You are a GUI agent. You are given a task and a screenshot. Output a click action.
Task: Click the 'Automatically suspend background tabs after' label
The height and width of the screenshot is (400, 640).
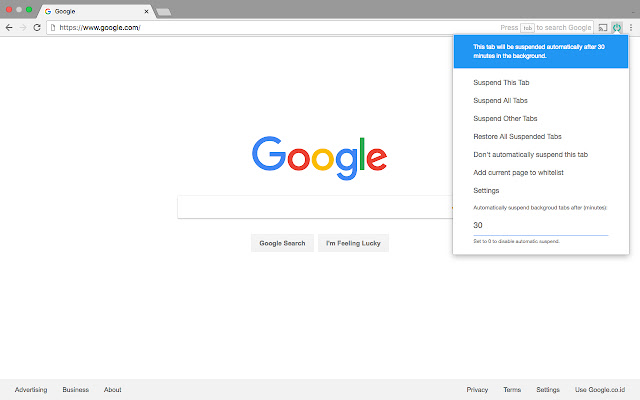(540, 208)
